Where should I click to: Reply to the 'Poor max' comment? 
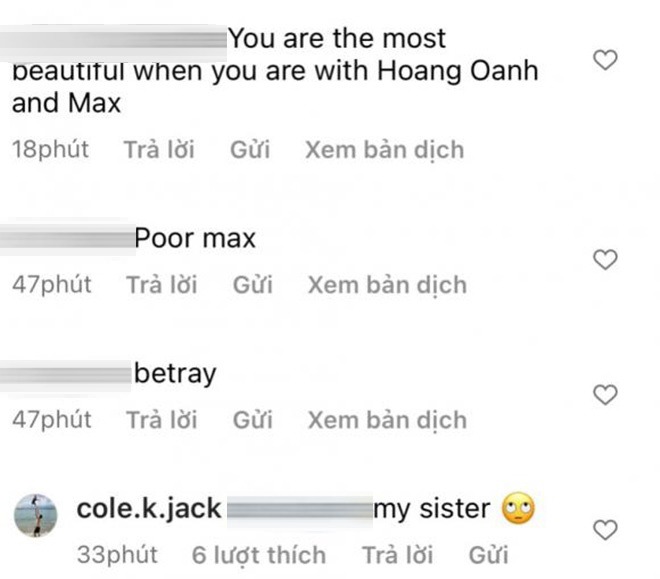pyautogui.click(x=161, y=285)
